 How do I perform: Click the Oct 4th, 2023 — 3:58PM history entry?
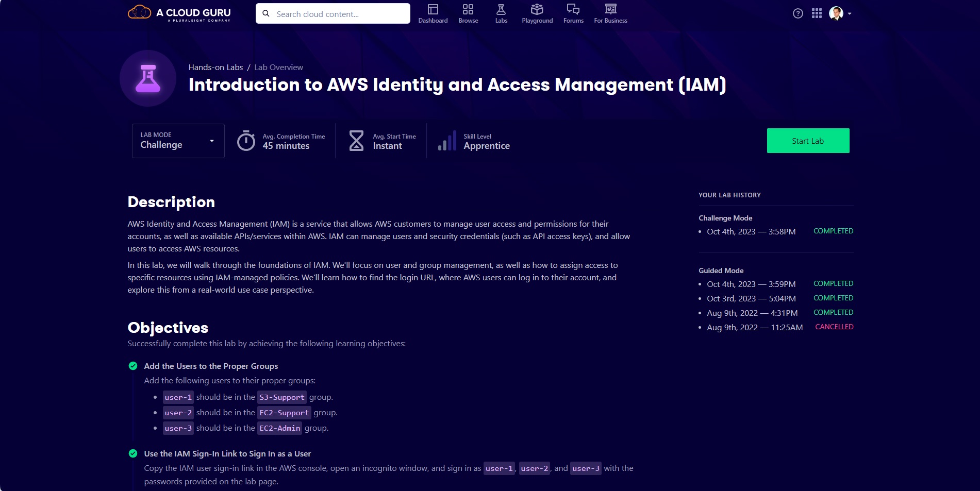point(751,232)
